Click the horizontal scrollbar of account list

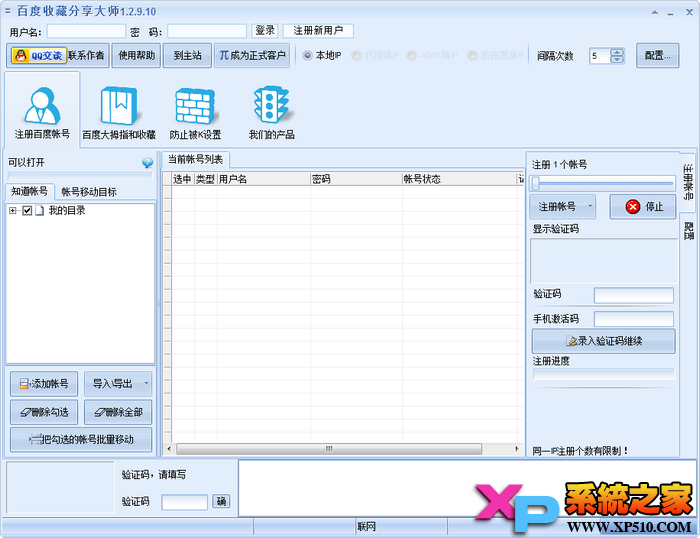[x=329, y=448]
